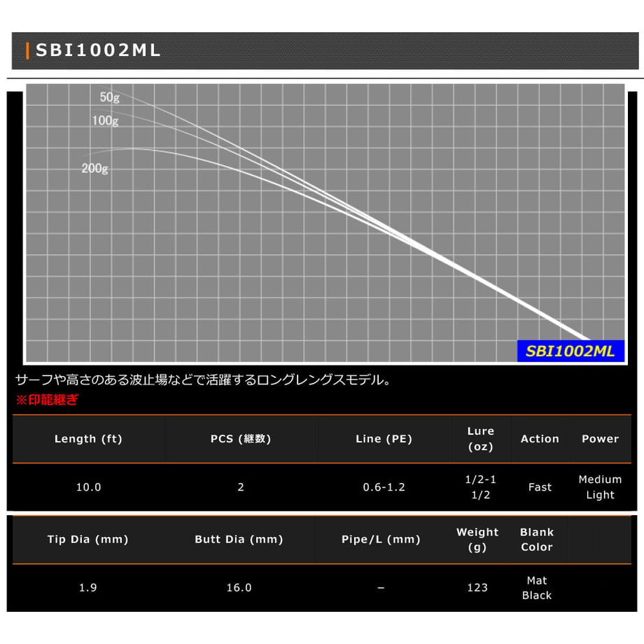Screen dimensions: 644x644
Task: Click the Lure (oz) column header
Action: coord(480,439)
